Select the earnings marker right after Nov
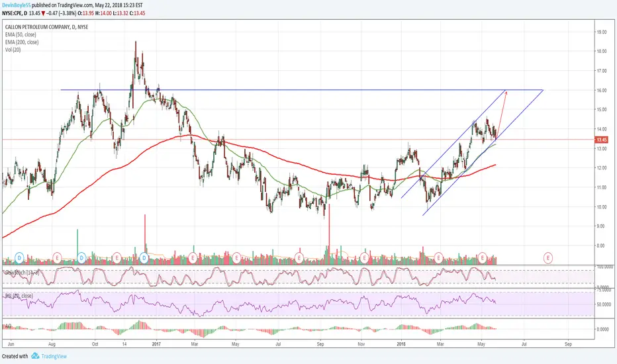 364,258
